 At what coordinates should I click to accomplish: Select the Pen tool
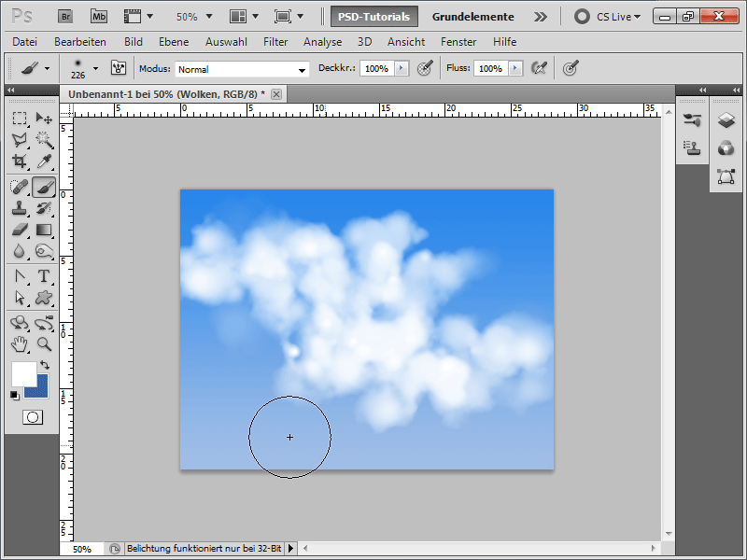(x=20, y=276)
